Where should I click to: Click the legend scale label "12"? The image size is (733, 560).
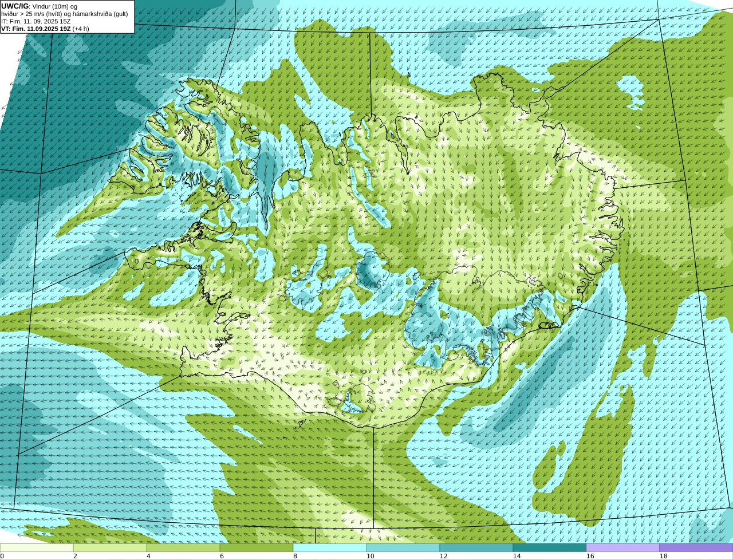tap(443, 556)
